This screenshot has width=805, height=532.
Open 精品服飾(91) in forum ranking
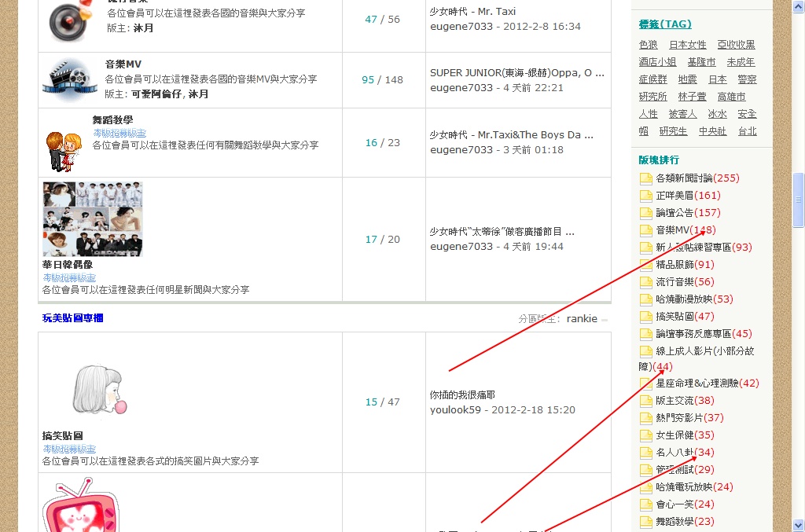pos(685,265)
